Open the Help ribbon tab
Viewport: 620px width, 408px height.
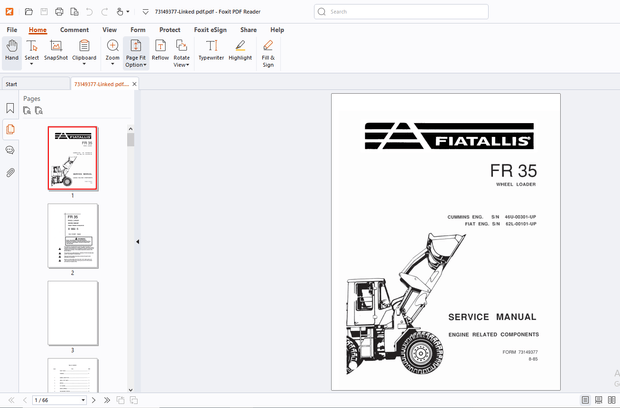coord(277,30)
